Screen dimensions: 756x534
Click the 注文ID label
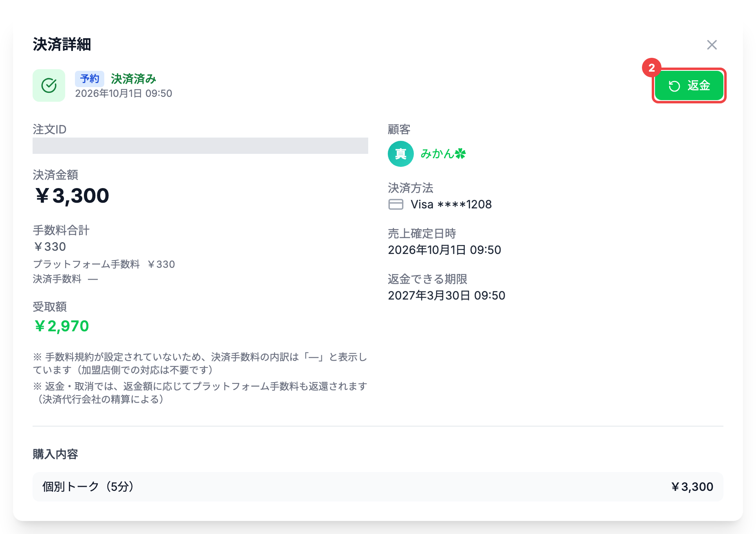[49, 129]
